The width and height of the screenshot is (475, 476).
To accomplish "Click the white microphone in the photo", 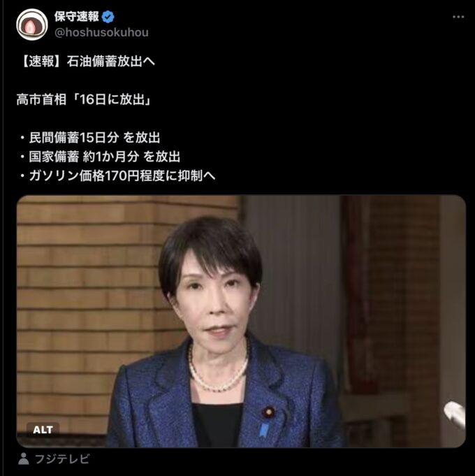I will (454, 414).
